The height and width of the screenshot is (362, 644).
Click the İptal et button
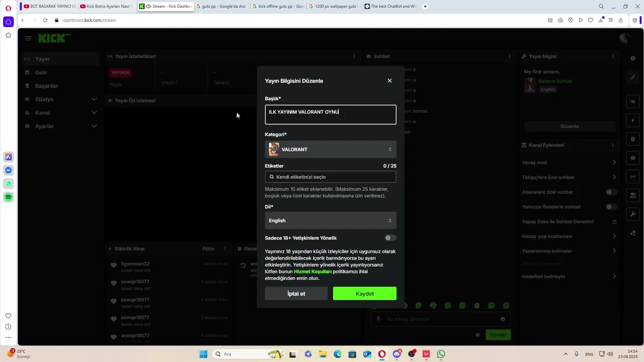tap(296, 294)
